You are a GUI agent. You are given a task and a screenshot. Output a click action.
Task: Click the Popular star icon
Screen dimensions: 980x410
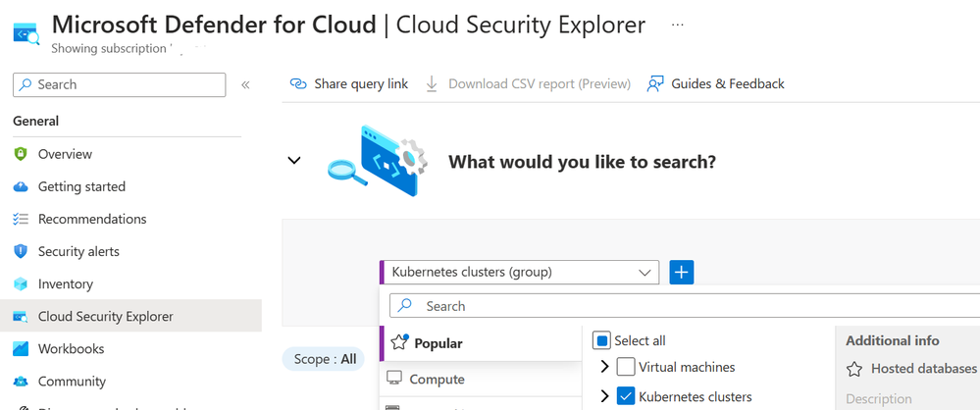pos(398,342)
